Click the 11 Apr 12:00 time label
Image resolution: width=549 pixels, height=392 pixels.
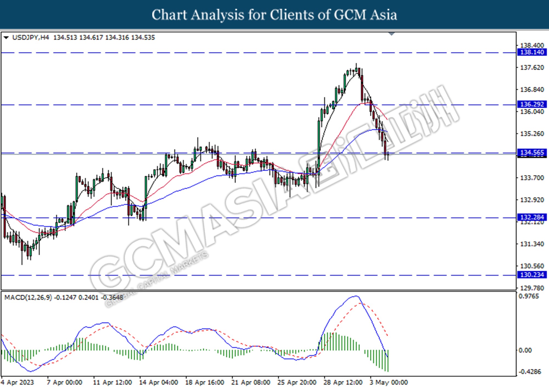click(112, 382)
